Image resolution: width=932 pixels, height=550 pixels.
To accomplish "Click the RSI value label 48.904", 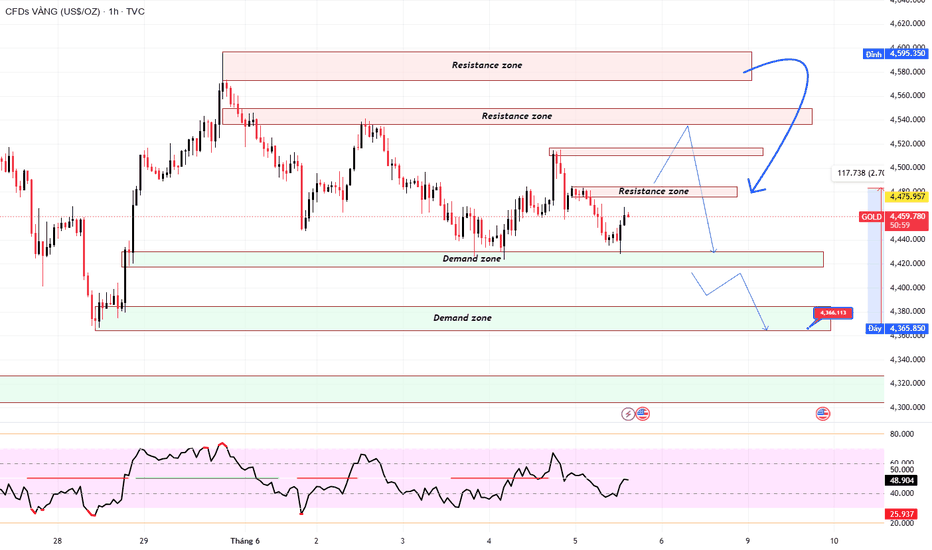I will point(901,480).
